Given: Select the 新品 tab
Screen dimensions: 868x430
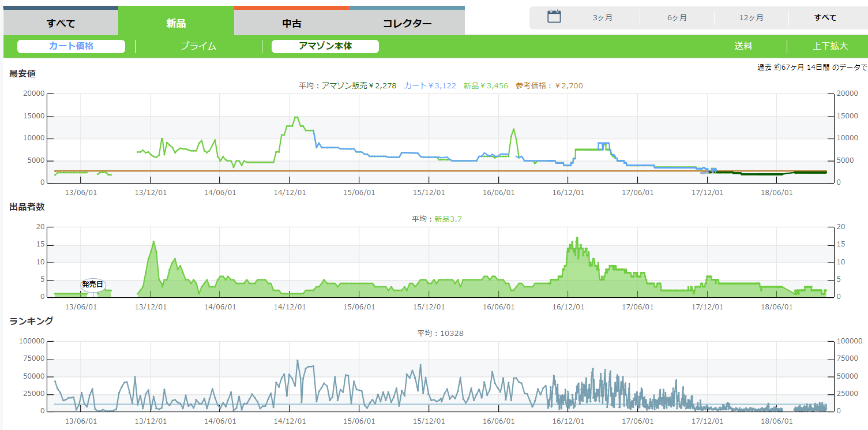Looking at the screenshot, I should (176, 24).
